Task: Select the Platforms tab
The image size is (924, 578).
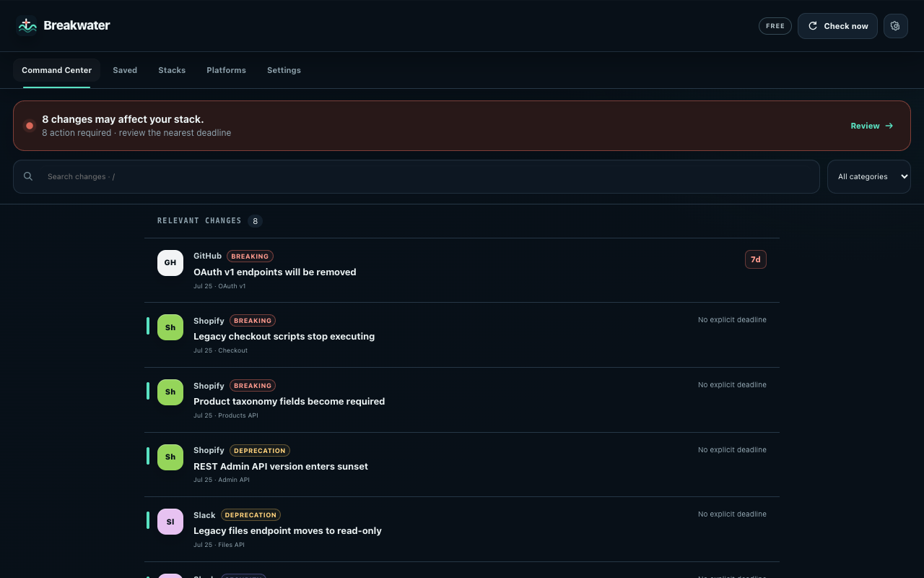Action: pyautogui.click(x=226, y=70)
